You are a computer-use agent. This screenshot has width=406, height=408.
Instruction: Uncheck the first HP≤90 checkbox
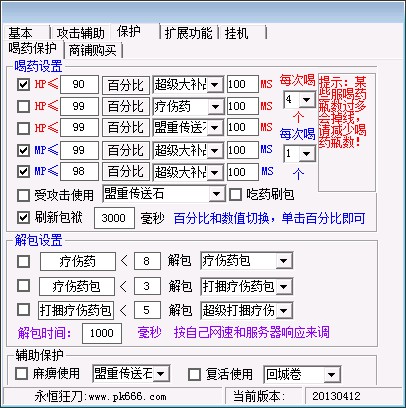point(23,84)
